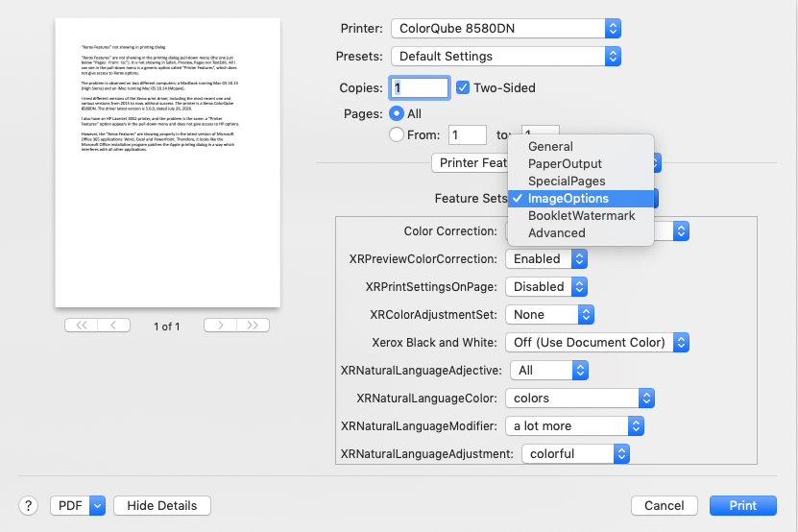Click Hide Details button
Image resolution: width=798 pixels, height=532 pixels.
tap(162, 506)
